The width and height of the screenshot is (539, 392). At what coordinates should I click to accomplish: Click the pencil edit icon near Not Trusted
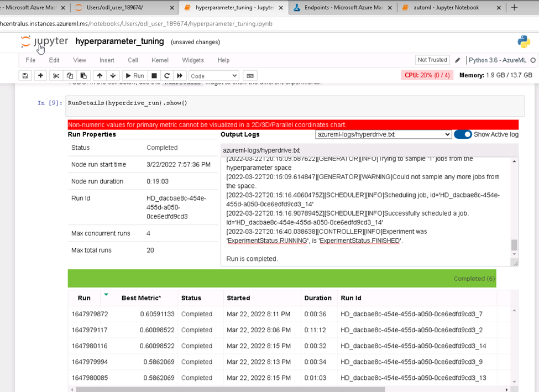click(458, 60)
